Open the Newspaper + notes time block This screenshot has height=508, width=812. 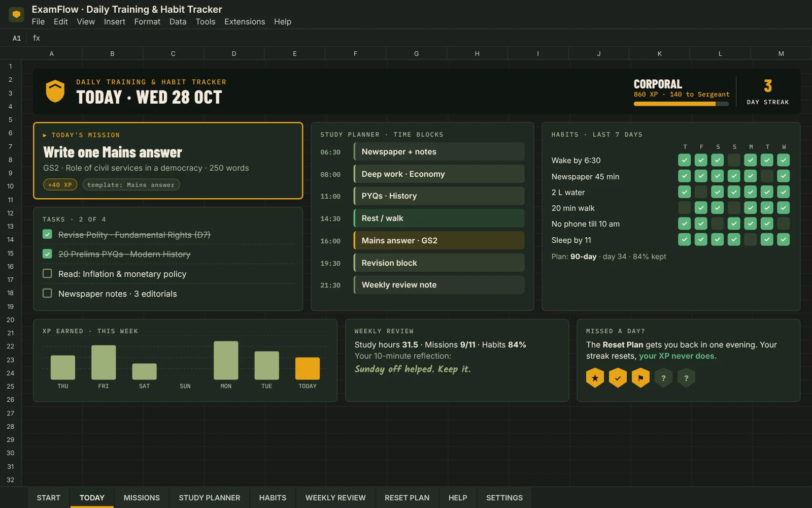pyautogui.click(x=439, y=152)
